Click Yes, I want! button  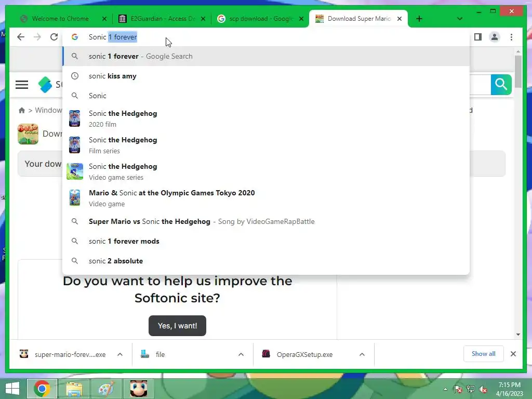(x=177, y=326)
